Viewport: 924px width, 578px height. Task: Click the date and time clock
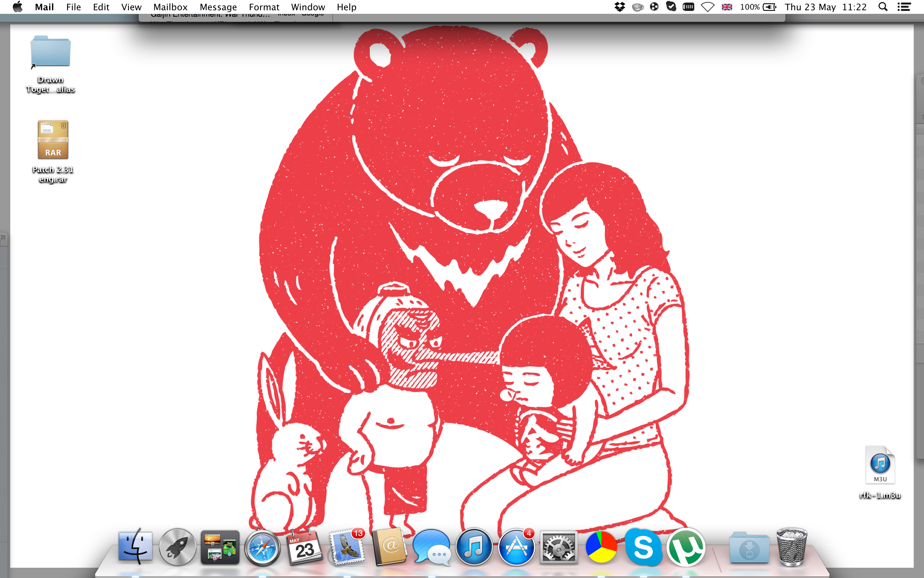(x=826, y=7)
